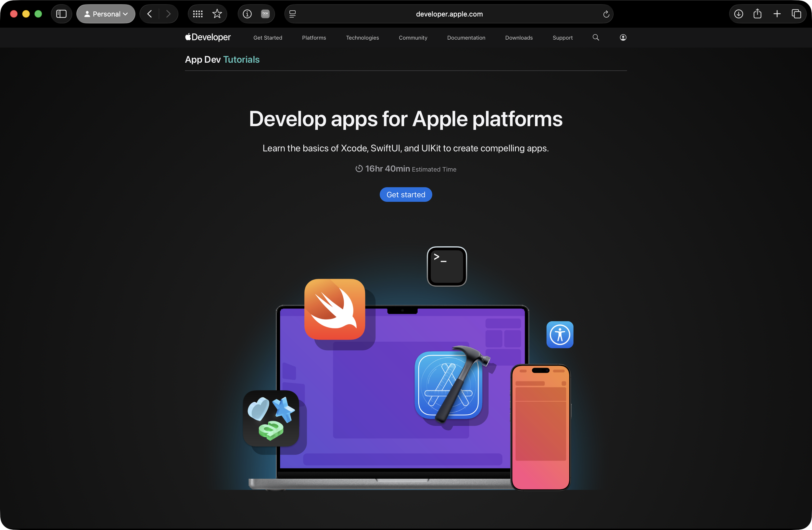The height and width of the screenshot is (530, 812).
Task: Click the Get started button
Action: [406, 195]
